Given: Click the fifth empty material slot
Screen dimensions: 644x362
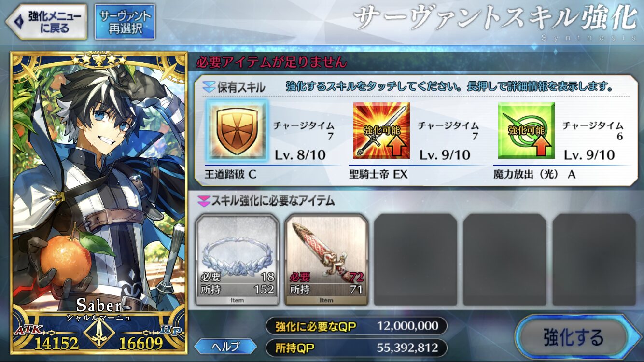Looking at the screenshot, I should coord(594,260).
